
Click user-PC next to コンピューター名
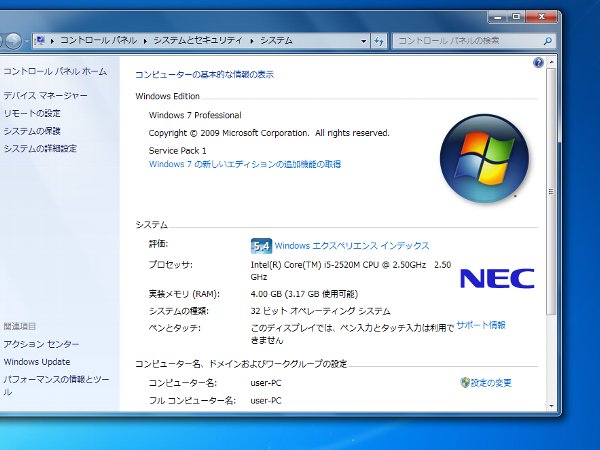(x=266, y=383)
